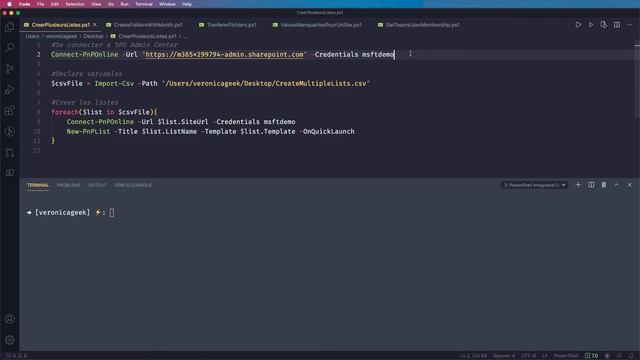Open the Code application menu
640x360 pixels.
24,4
